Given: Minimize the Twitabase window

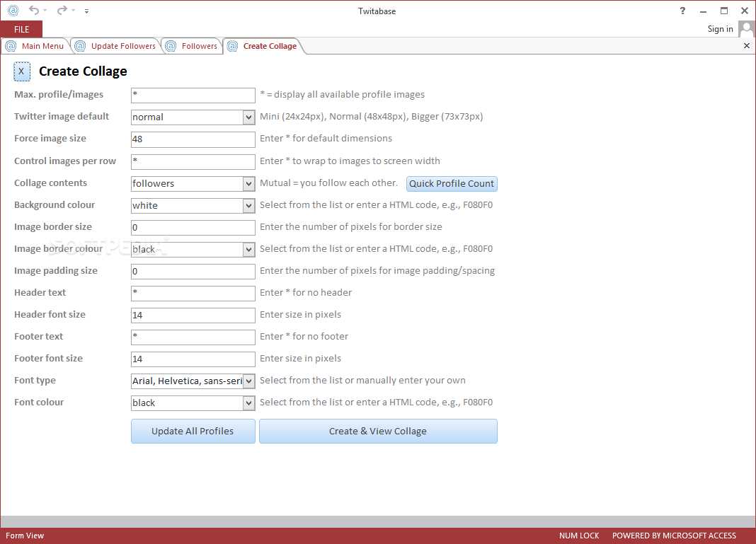Looking at the screenshot, I should point(704,11).
